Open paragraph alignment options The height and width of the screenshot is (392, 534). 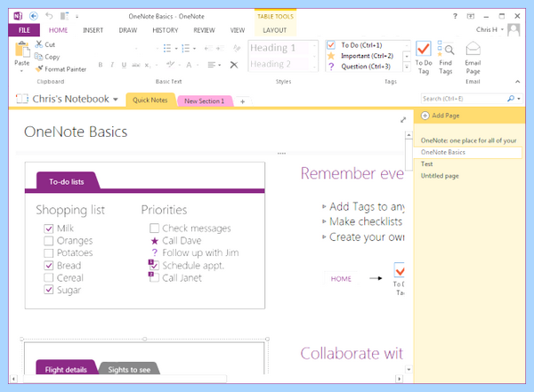pyautogui.click(x=214, y=65)
